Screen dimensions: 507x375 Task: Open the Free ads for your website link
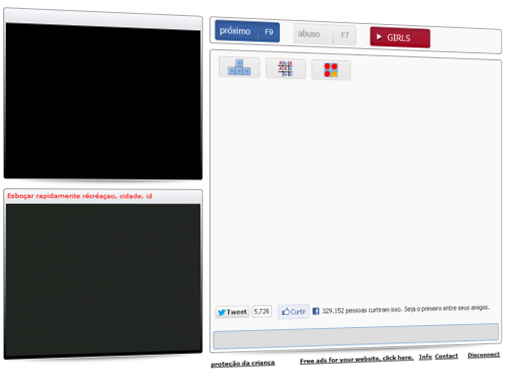(x=357, y=360)
